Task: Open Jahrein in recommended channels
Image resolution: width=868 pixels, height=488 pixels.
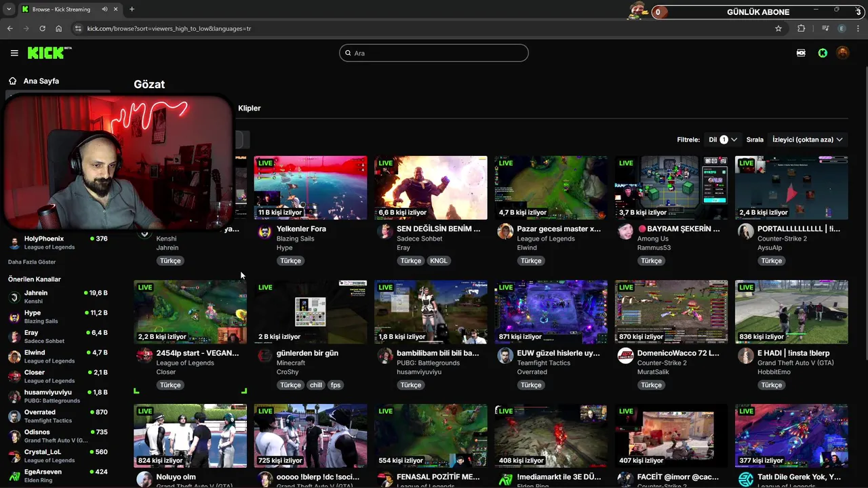Action: point(58,297)
